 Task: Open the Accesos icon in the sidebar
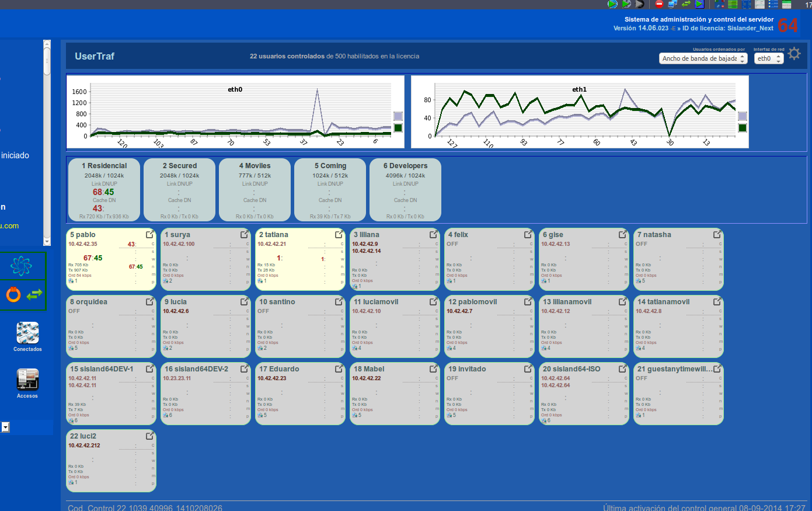(x=27, y=380)
